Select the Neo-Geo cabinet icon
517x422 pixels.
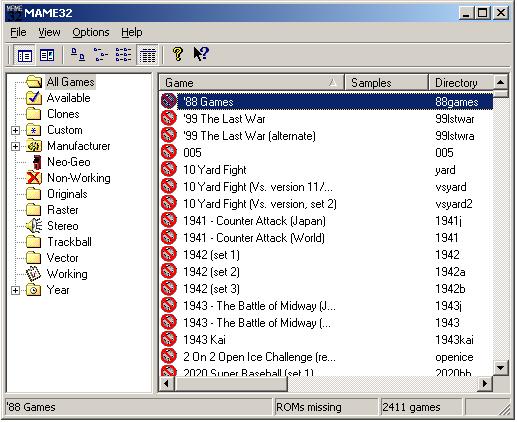[x=37, y=162]
